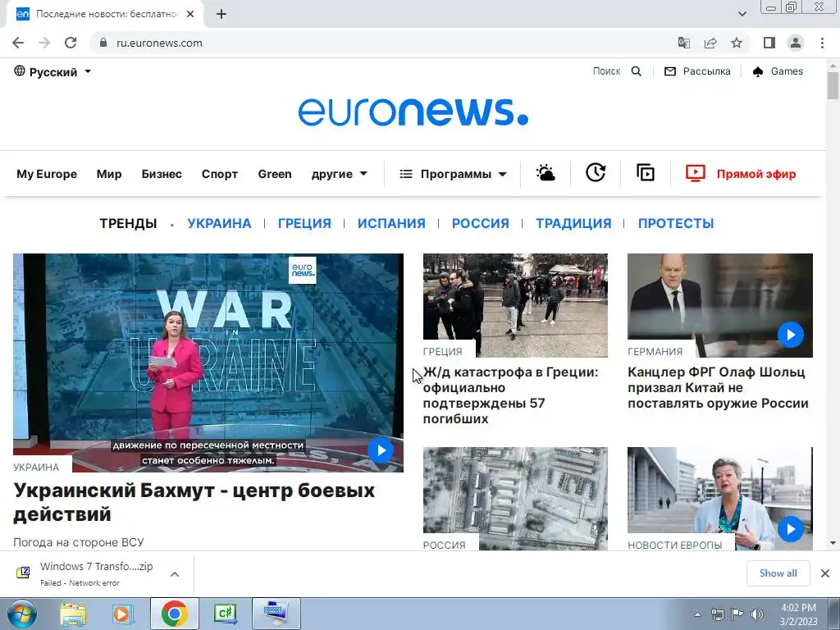Click the browser forward arrow

point(44,43)
